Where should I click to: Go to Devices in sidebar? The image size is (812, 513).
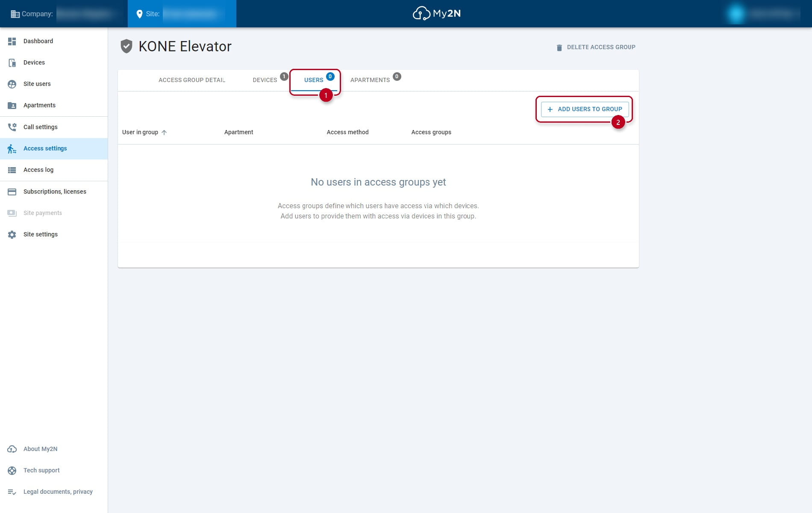(54, 62)
